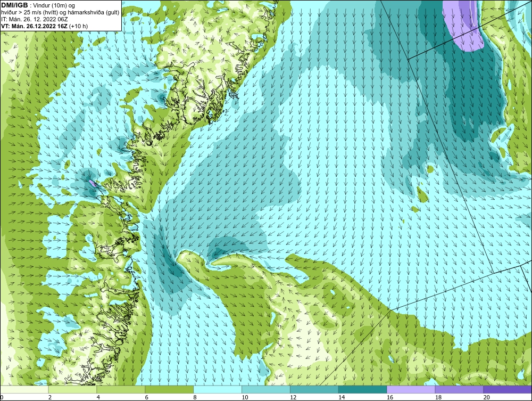
Task: Click the legend value '2'
Action: [50, 397]
